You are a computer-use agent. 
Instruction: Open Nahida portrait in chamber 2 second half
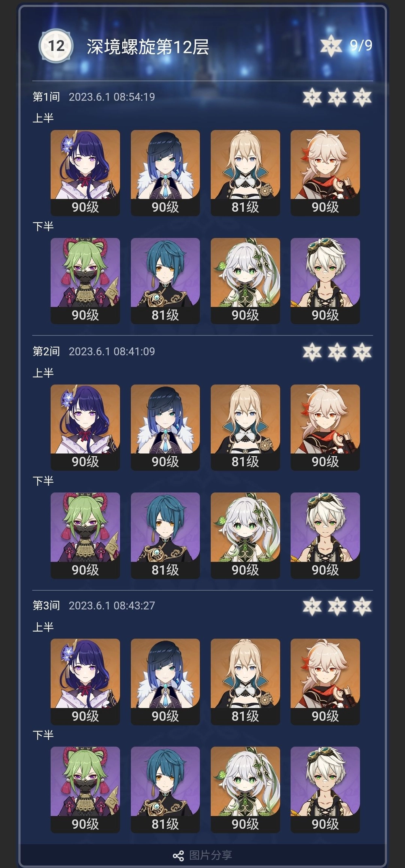click(x=245, y=536)
